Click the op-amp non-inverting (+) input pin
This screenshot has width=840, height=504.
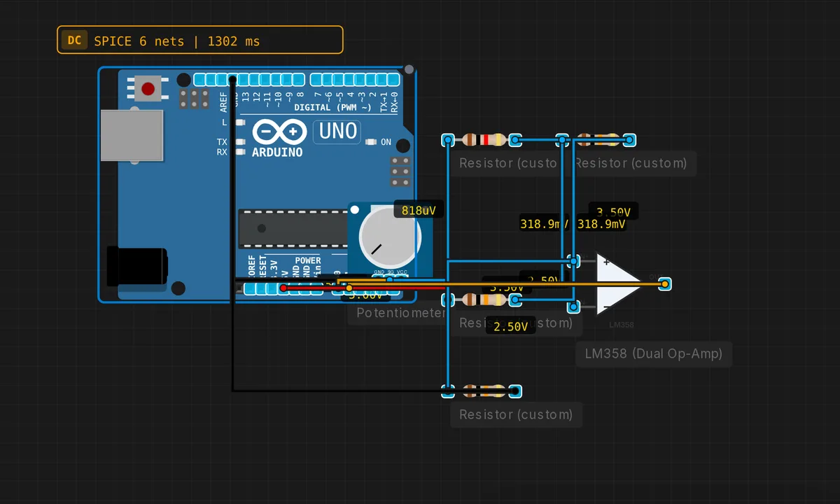573,261
